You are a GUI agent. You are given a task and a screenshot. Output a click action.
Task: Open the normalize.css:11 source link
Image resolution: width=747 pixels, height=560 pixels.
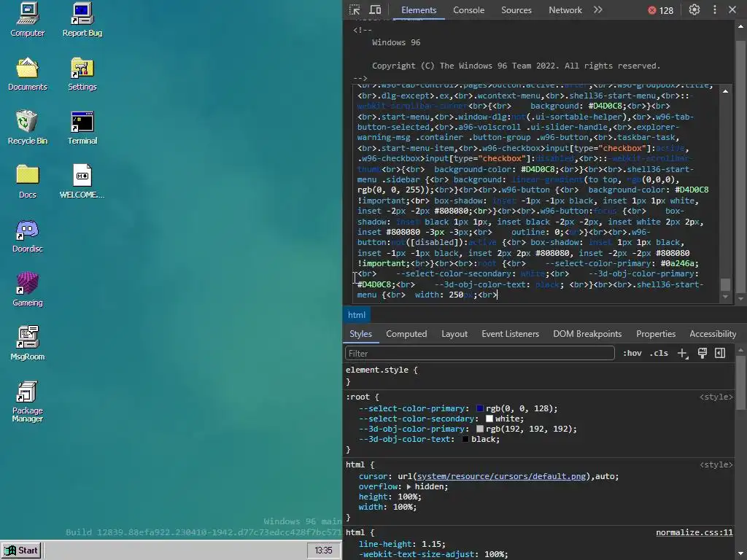tap(694, 532)
